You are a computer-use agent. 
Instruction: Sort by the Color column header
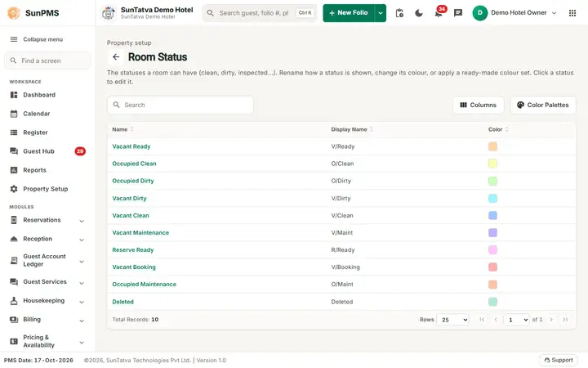pos(498,129)
